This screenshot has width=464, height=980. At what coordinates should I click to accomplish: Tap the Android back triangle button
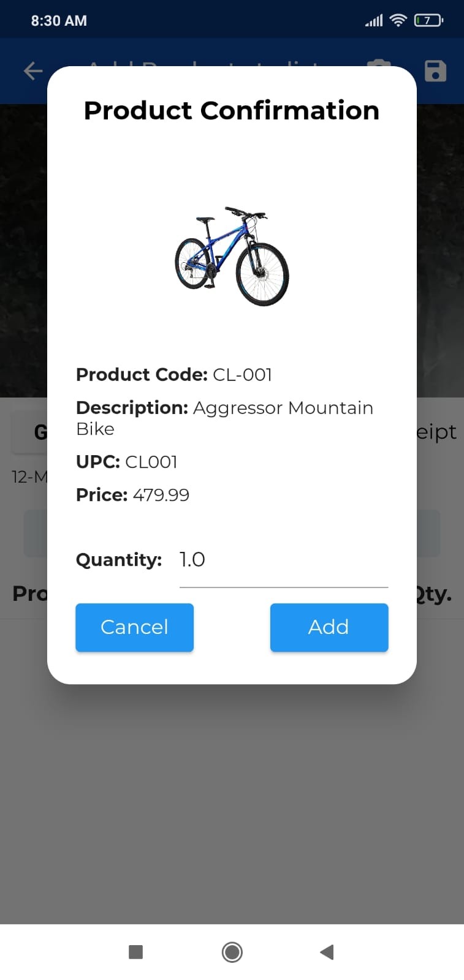[x=327, y=952]
